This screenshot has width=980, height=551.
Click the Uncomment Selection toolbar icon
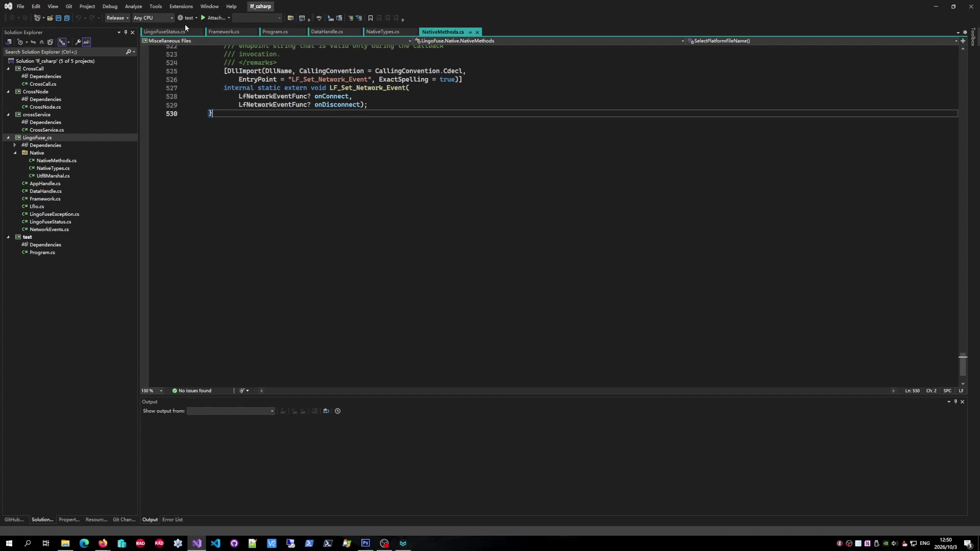(359, 18)
